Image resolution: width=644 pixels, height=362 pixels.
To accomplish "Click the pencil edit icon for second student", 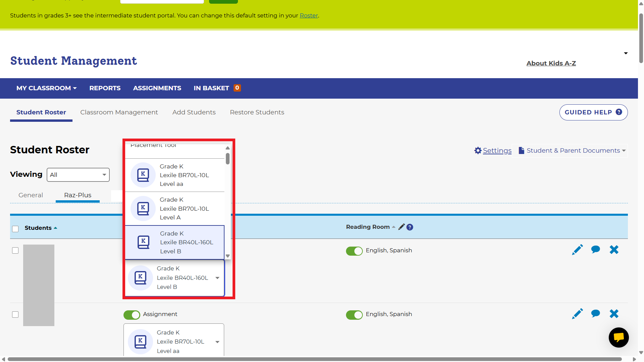I will [577, 314].
